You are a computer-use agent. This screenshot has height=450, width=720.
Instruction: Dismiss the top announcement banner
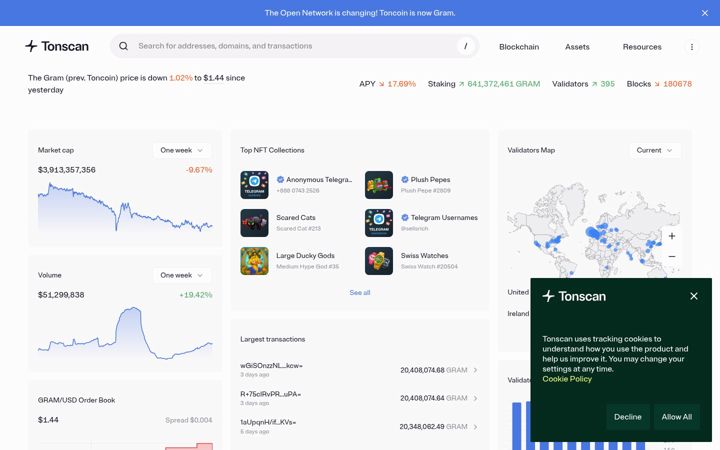(x=705, y=13)
